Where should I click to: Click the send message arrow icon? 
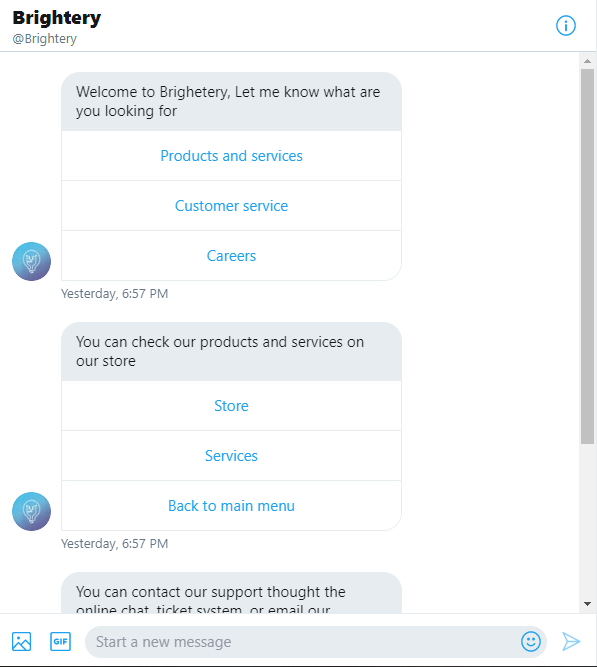pyautogui.click(x=571, y=641)
